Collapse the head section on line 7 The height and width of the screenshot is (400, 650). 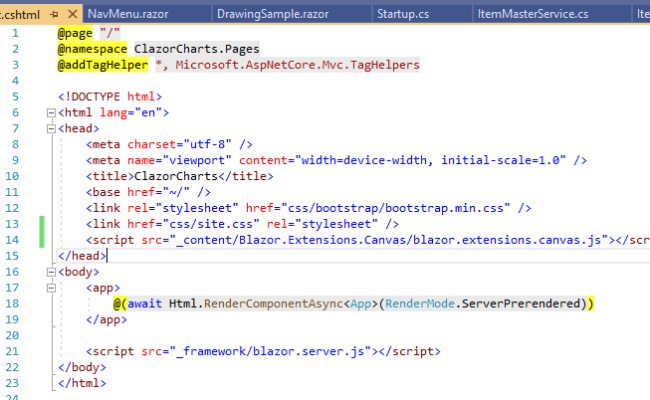point(51,129)
